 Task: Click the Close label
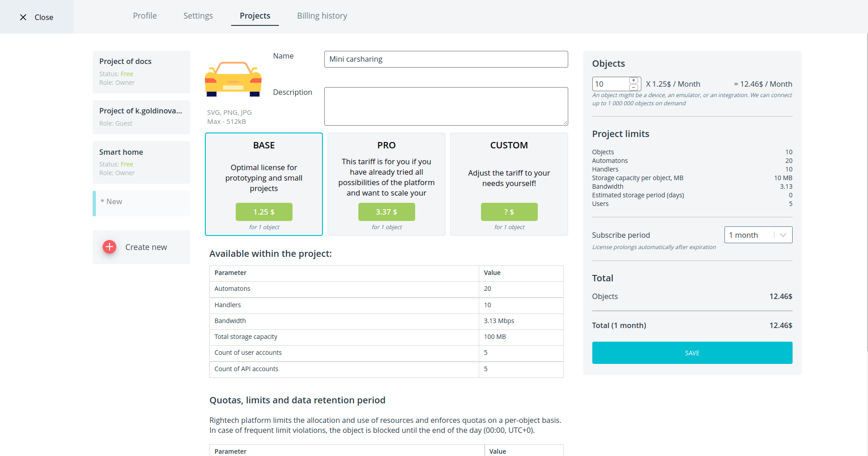(44, 17)
